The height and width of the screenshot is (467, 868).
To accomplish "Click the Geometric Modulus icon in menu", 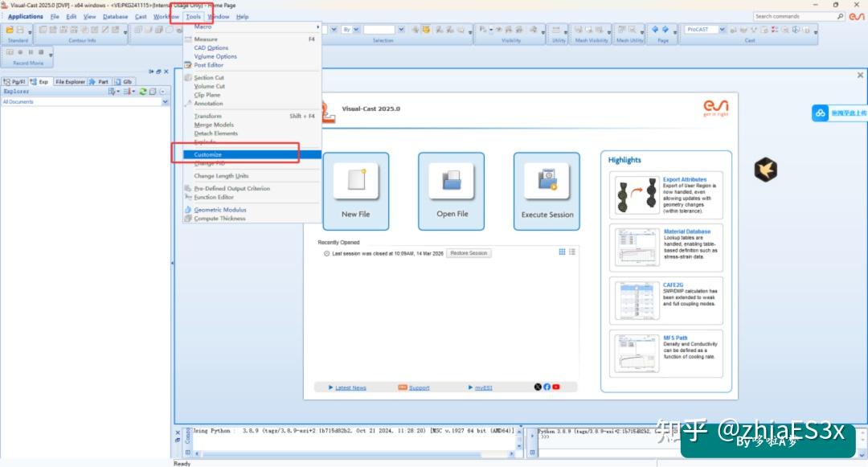I will (188, 210).
